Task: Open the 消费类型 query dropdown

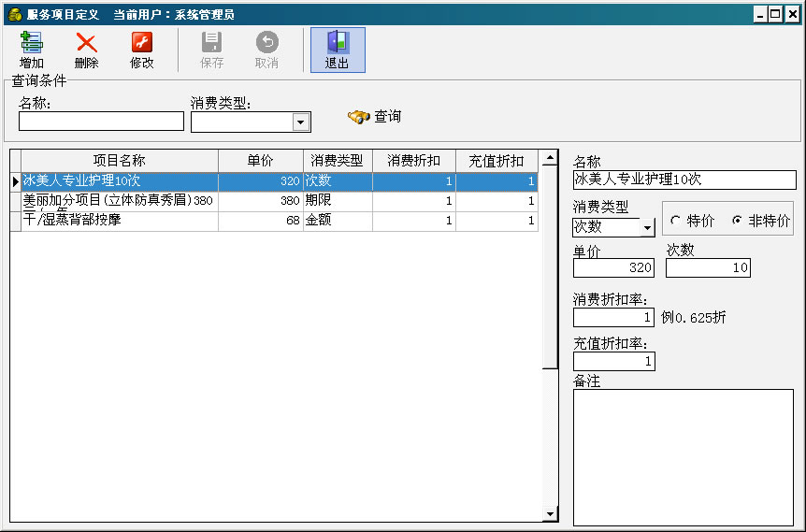Action: (301, 122)
